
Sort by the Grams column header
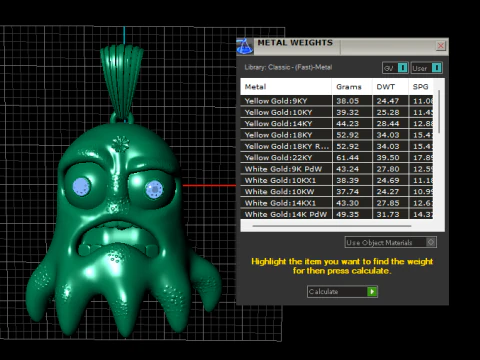click(x=352, y=87)
